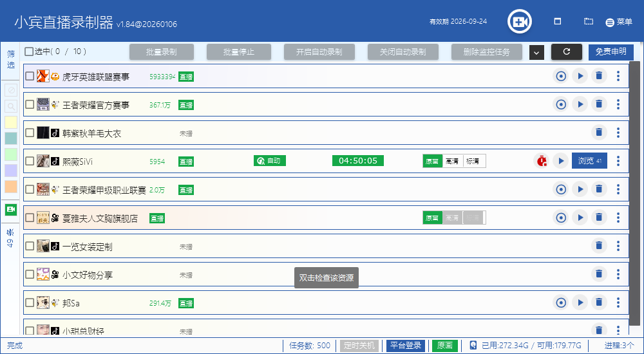Start recording 虎牙英雄联盟赛事 with record icon
The width and height of the screenshot is (644, 354).
[561, 76]
